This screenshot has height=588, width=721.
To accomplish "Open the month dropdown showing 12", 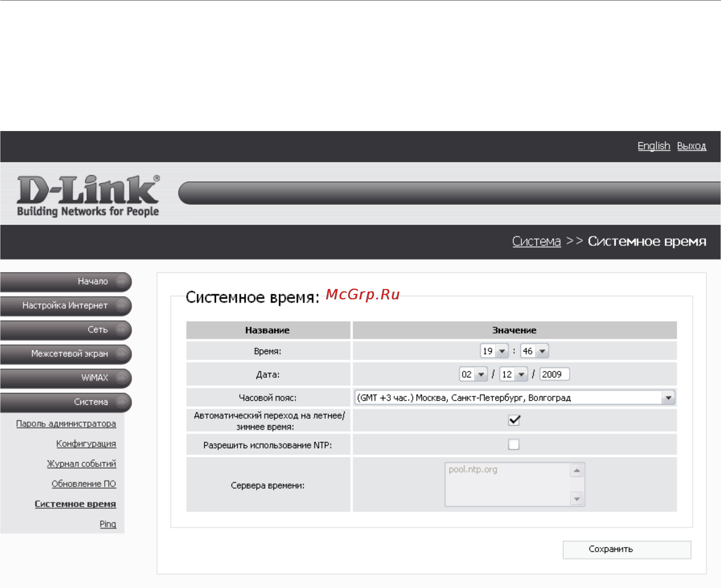I will pyautogui.click(x=513, y=374).
